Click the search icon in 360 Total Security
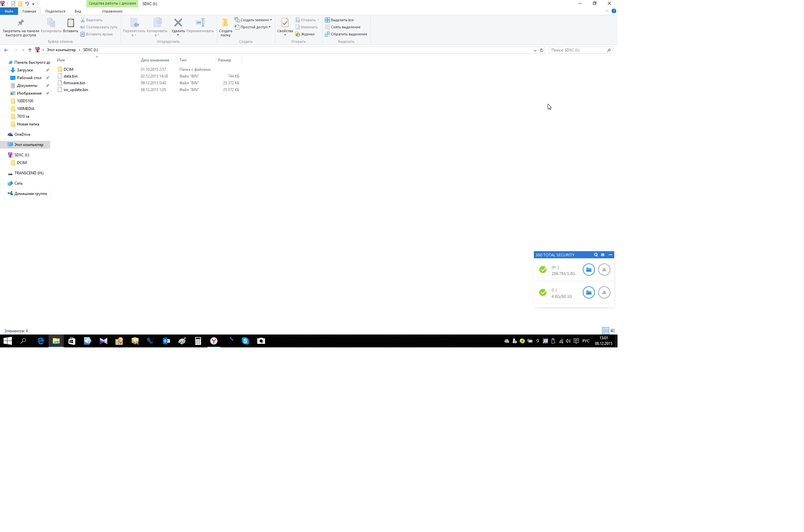This screenshot has height=532, width=804. click(x=596, y=255)
